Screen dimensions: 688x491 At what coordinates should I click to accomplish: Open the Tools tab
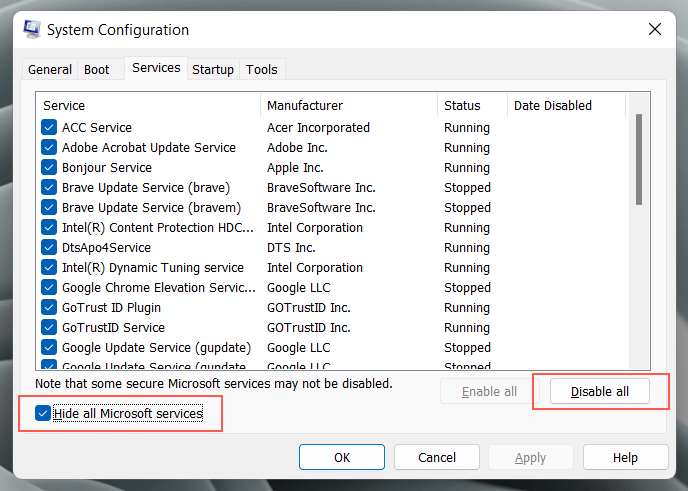click(262, 70)
